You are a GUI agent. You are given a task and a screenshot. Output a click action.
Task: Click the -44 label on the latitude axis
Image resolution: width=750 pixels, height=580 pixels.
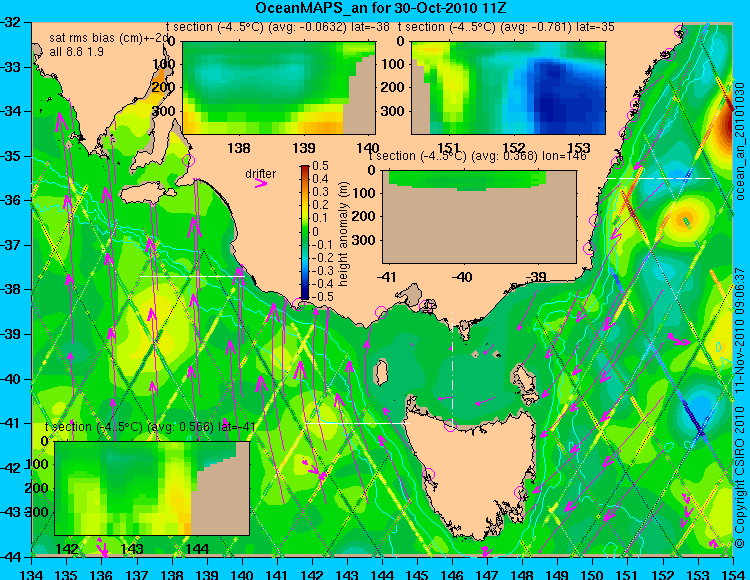12,557
